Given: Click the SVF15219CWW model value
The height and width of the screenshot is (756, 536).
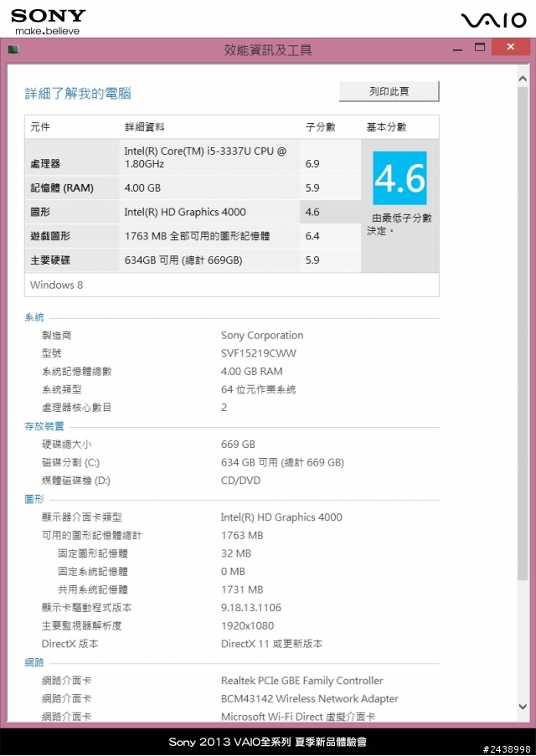Looking at the screenshot, I should [259, 353].
